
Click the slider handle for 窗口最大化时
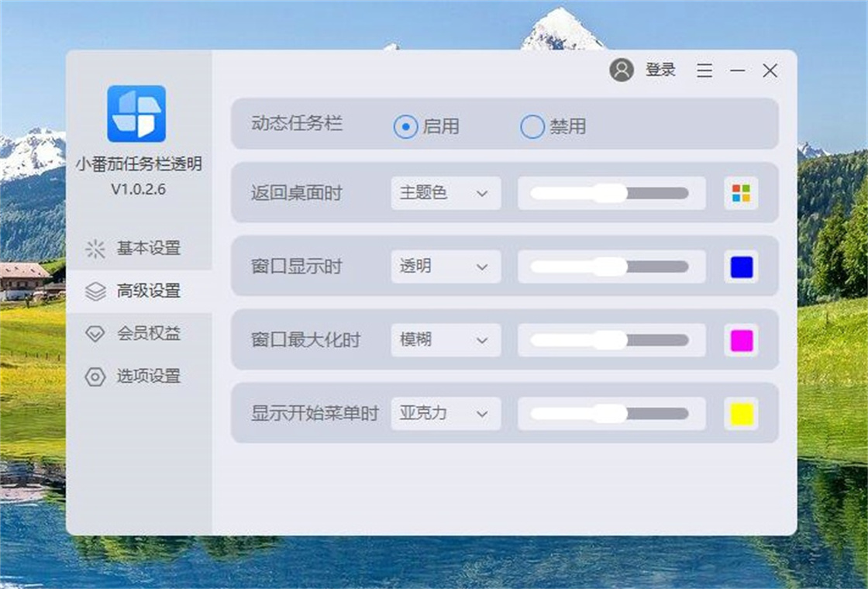pos(612,339)
